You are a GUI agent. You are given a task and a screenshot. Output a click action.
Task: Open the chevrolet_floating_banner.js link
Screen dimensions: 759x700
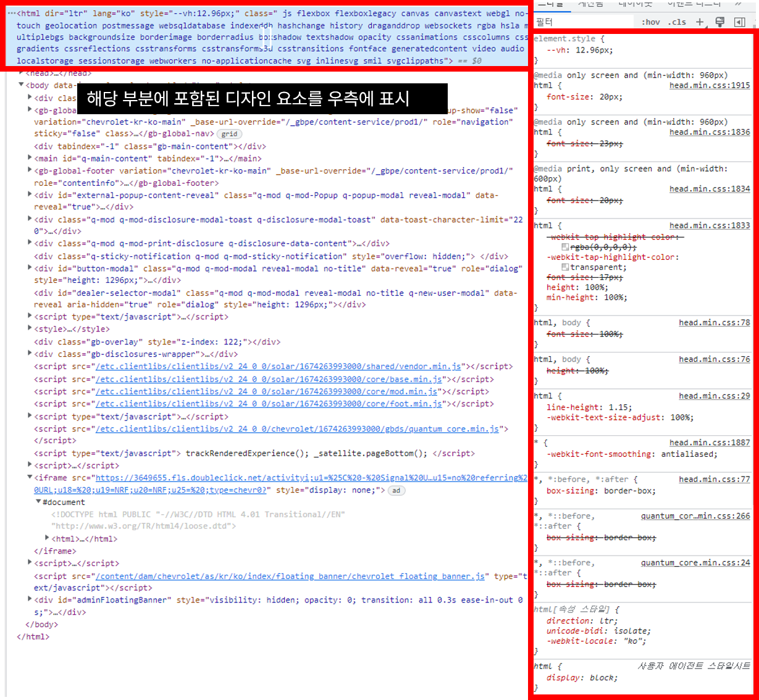pyautogui.click(x=290, y=577)
